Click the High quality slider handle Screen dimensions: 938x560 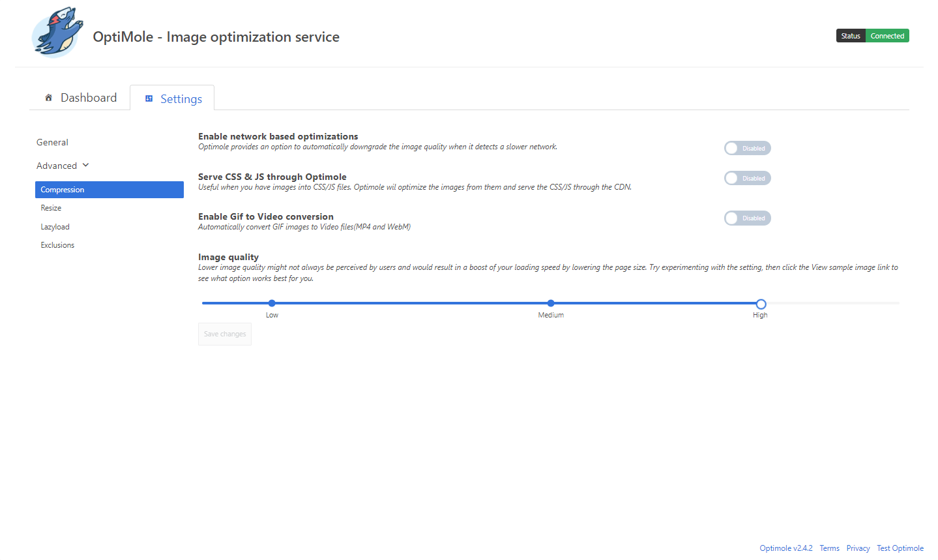tap(761, 304)
